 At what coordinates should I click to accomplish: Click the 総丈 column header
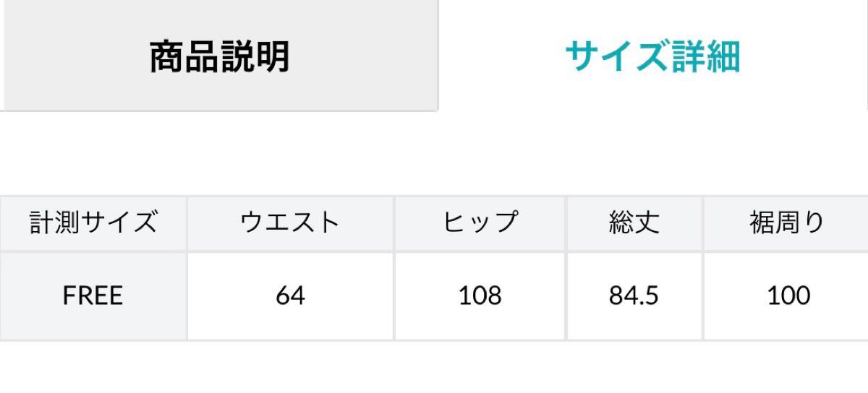click(x=634, y=223)
